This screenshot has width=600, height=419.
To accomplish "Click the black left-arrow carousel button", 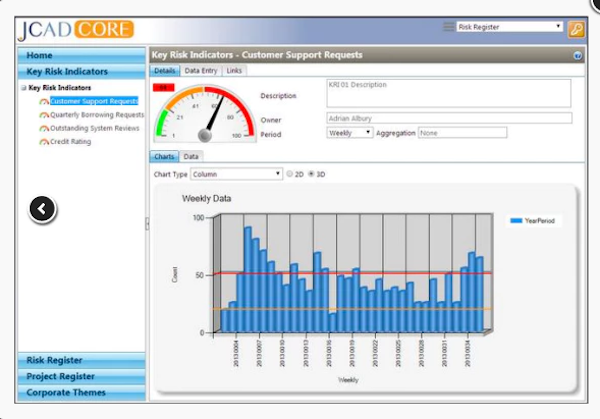I will coord(42,208).
